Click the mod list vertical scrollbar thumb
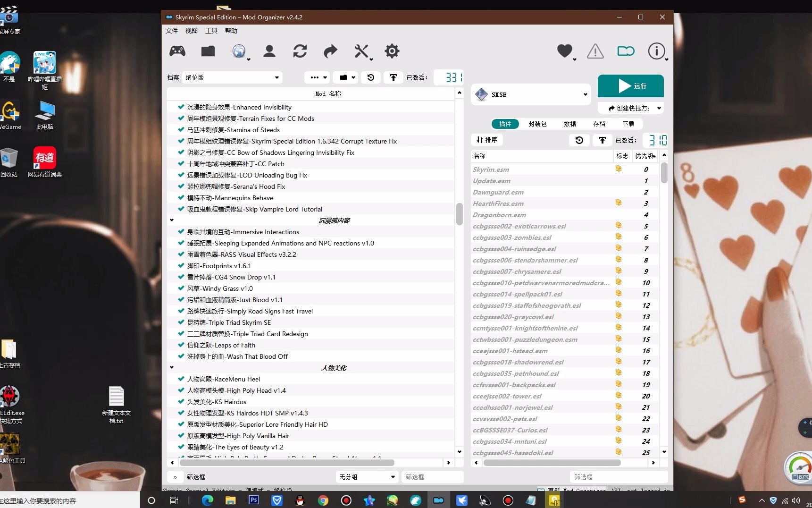Screen dimensions: 812x508 (459, 214)
